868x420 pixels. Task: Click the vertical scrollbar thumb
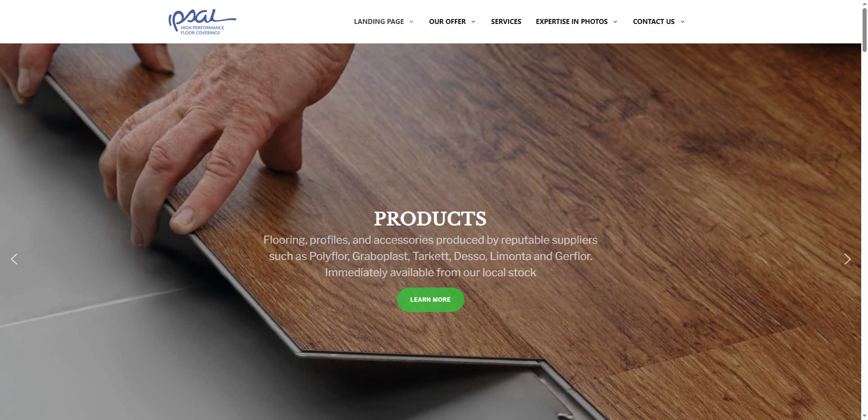864,29
